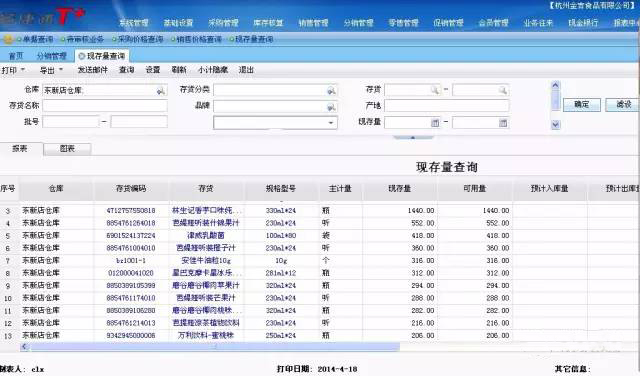This screenshot has width=640, height=376.
Task: Open the 库存核算 top menu
Action: (x=268, y=23)
